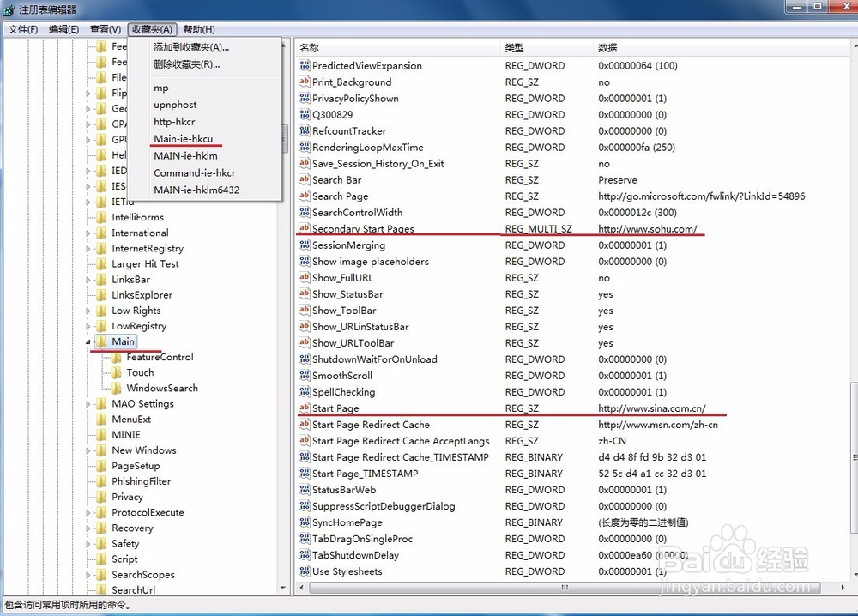Click the Show_FullURL string icon

[x=305, y=278]
